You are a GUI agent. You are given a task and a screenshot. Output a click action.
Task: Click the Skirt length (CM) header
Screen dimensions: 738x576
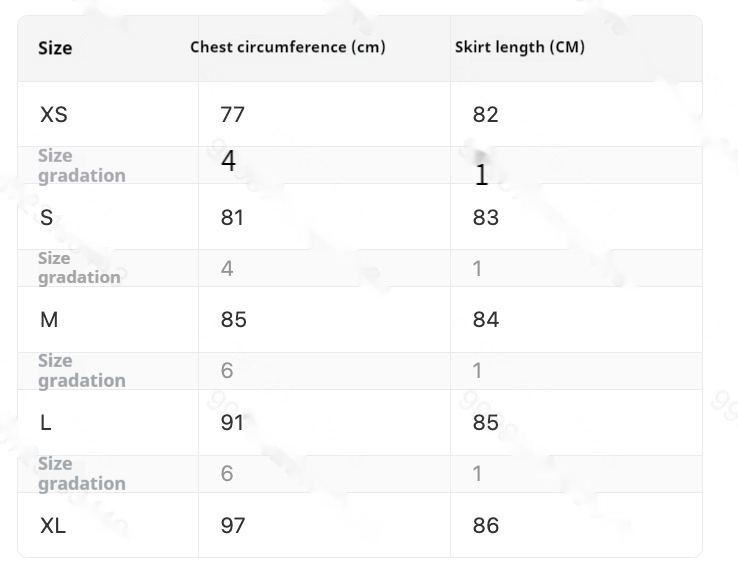point(520,47)
